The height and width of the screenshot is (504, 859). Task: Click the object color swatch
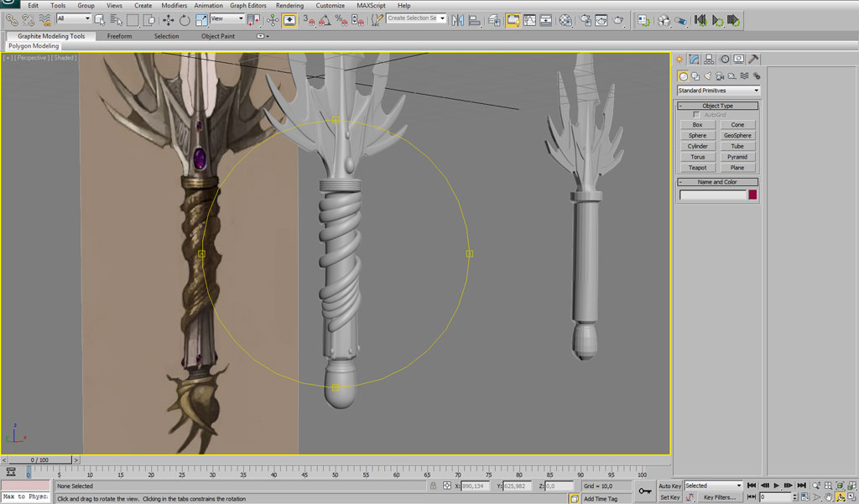[x=752, y=195]
